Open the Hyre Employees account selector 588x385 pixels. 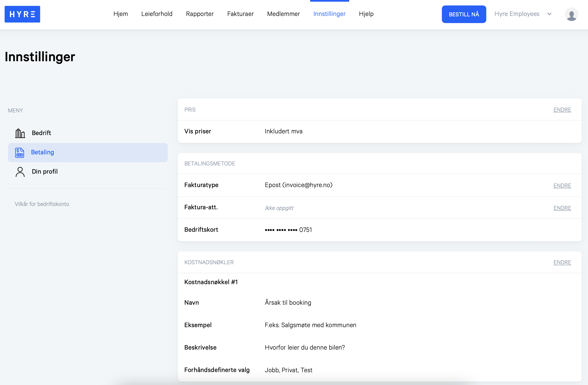[523, 14]
